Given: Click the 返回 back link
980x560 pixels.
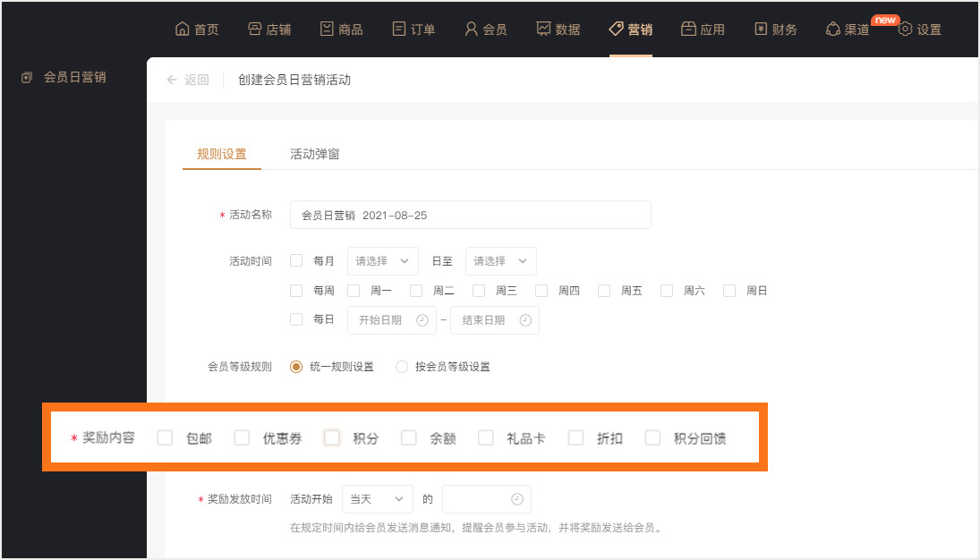Looking at the screenshot, I should pyautogui.click(x=188, y=80).
